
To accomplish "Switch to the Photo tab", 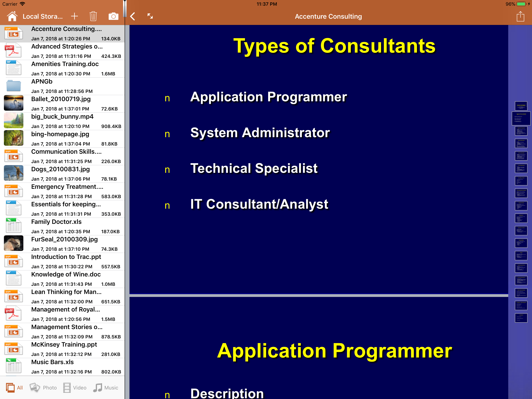I will (43, 388).
